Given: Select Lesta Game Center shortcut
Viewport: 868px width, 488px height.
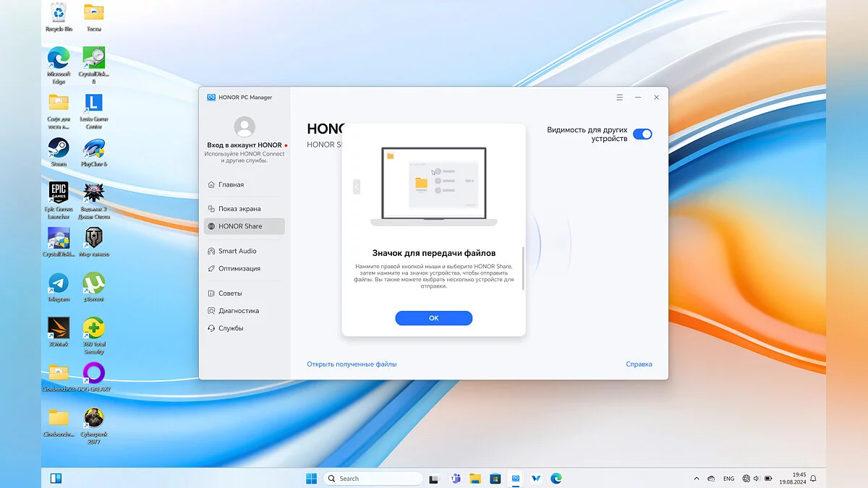Looking at the screenshot, I should [94, 111].
